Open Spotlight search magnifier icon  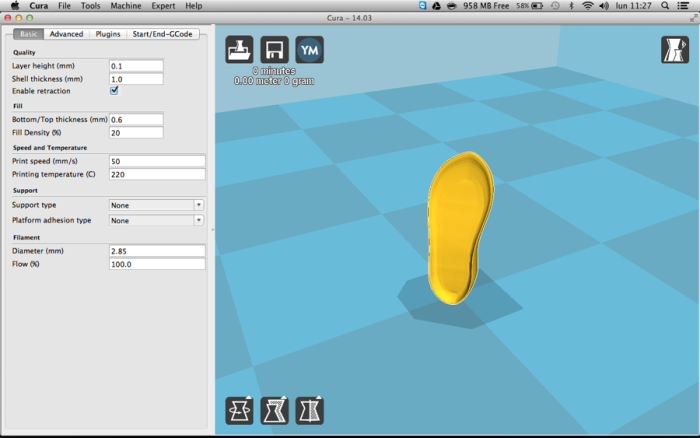tap(666, 6)
